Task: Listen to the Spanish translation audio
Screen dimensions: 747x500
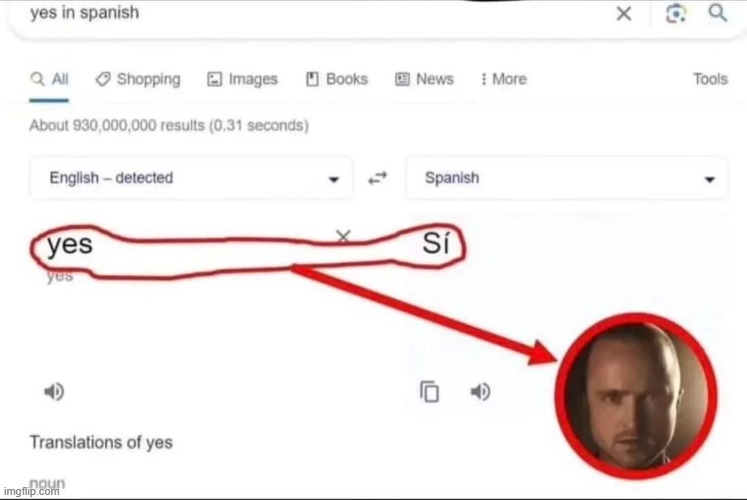Action: coord(480,391)
